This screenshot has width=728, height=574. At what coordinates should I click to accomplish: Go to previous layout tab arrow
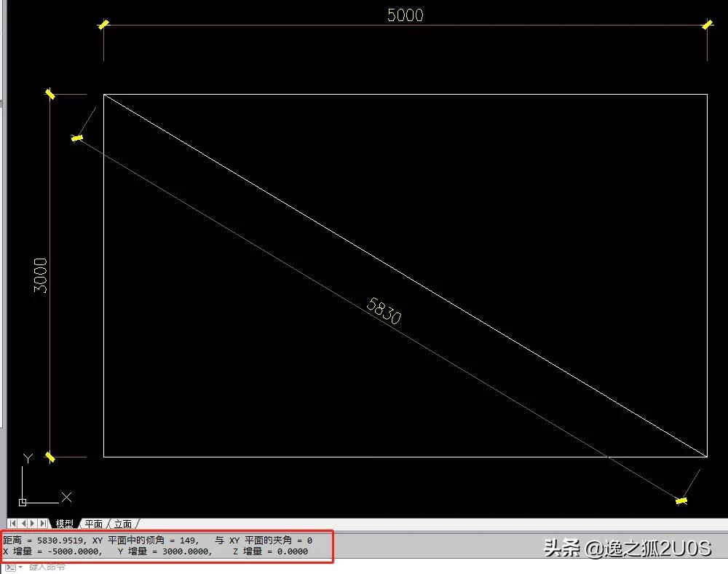tap(23, 524)
